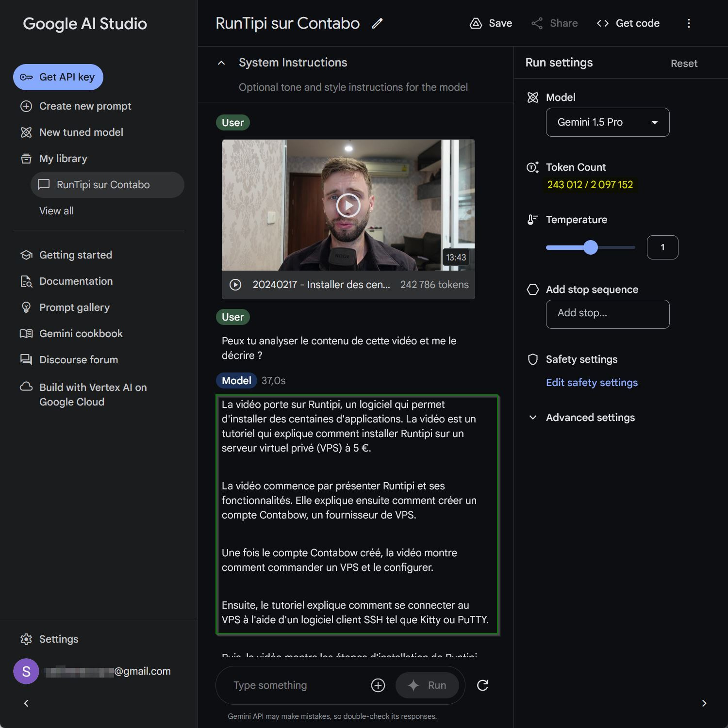728x728 pixels.
Task: Click the Get API key button
Action: pyautogui.click(x=58, y=77)
